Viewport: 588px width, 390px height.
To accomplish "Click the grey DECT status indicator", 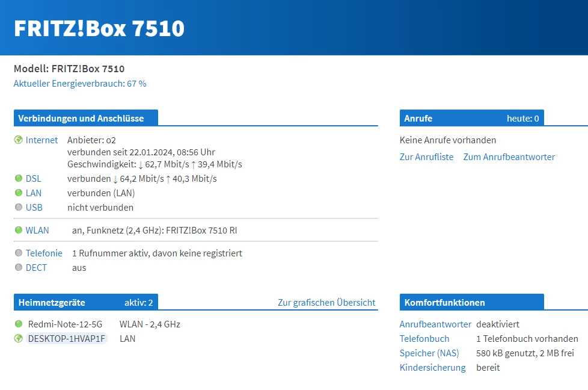I will 19,268.
